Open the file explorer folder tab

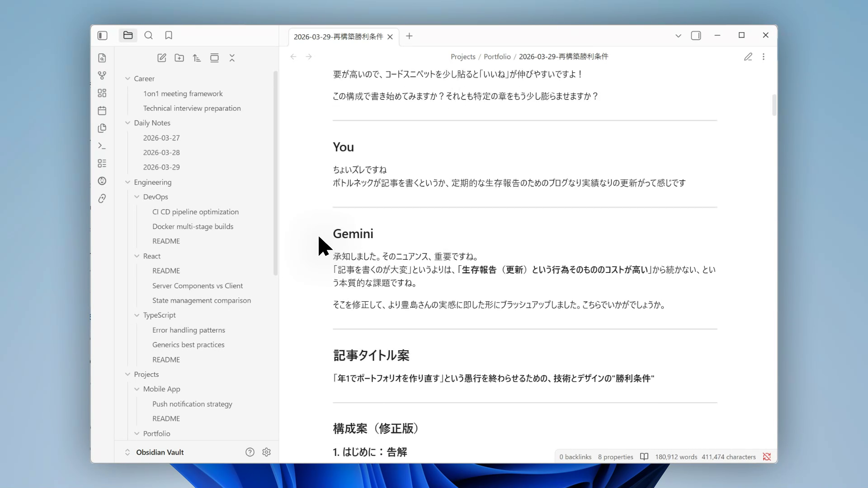[x=128, y=35]
